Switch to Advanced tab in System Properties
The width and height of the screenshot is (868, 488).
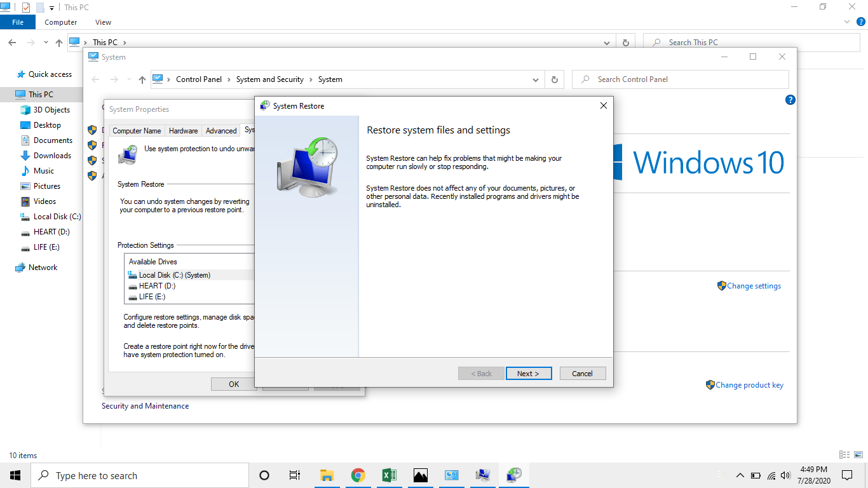click(221, 131)
